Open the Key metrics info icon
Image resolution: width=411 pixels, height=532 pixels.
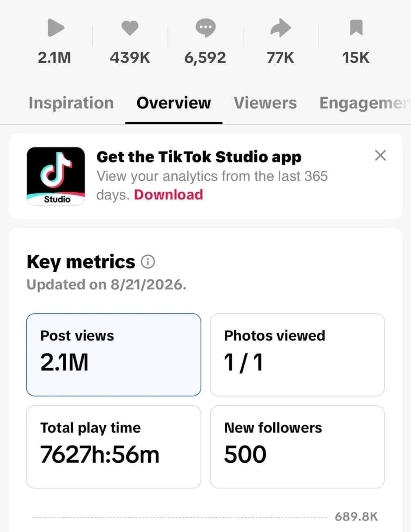coord(148,262)
